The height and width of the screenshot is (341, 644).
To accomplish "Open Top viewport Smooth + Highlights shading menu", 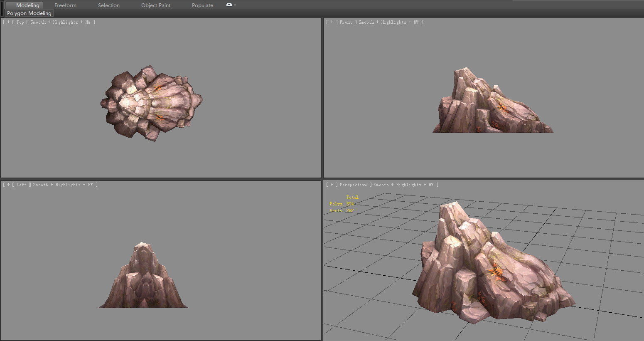I will 60,22.
